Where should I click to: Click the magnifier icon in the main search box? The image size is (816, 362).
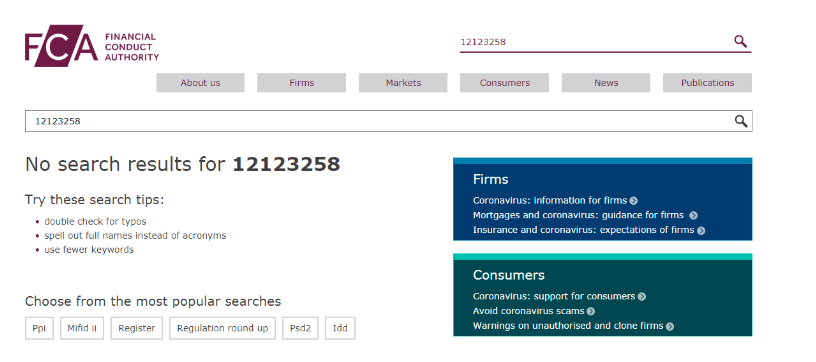(x=741, y=121)
